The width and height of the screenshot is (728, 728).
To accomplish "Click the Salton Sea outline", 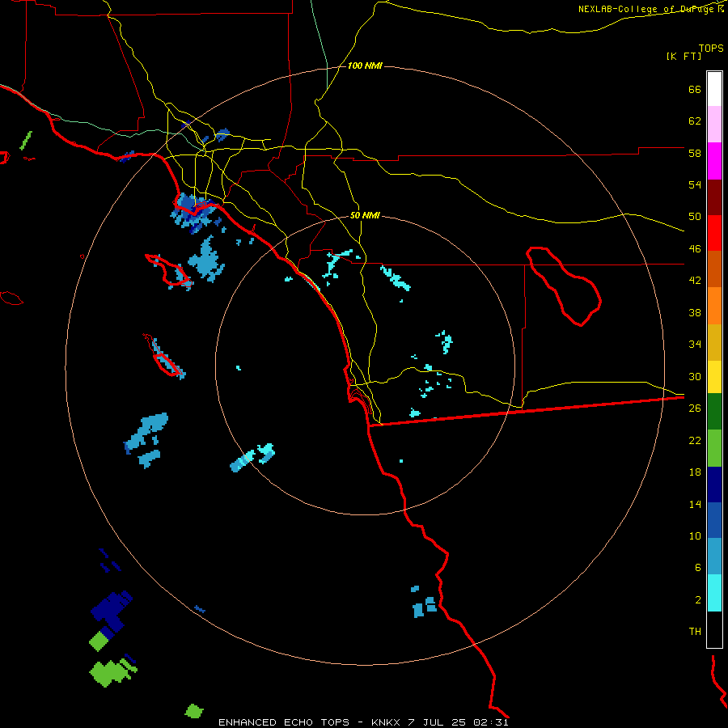I will 564,286.
